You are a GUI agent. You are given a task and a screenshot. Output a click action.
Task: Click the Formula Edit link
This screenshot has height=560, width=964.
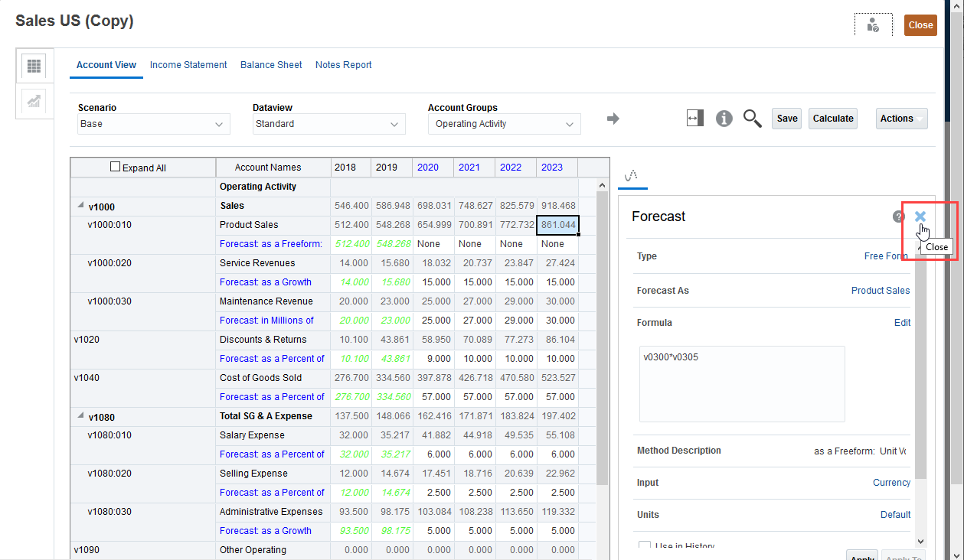click(902, 323)
